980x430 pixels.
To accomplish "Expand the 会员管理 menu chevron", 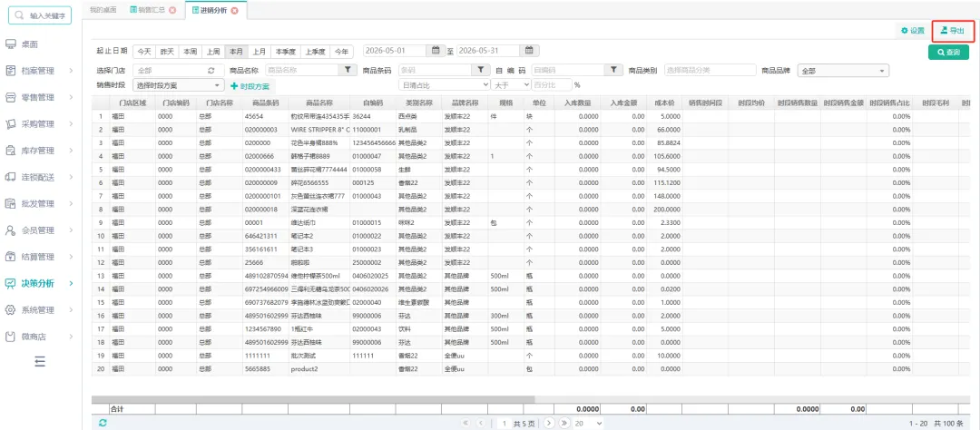I will pyautogui.click(x=71, y=230).
